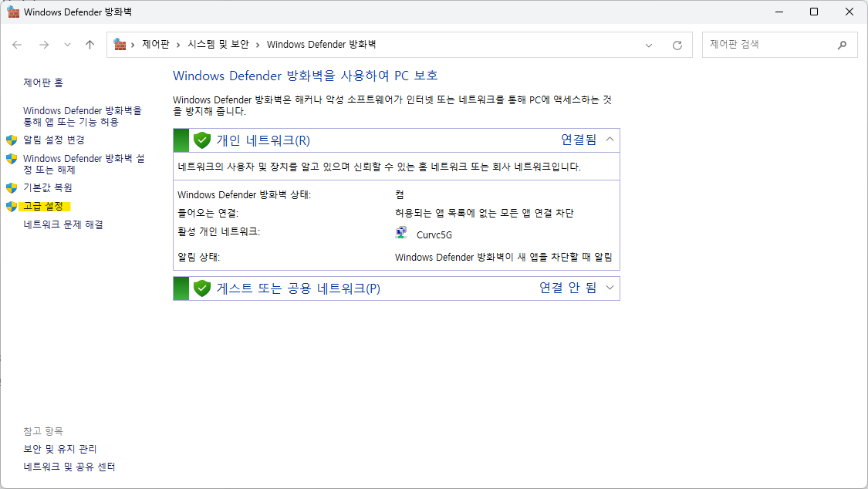Click 활성 개인 네트워크: label
868x489 pixels.
coord(218,231)
